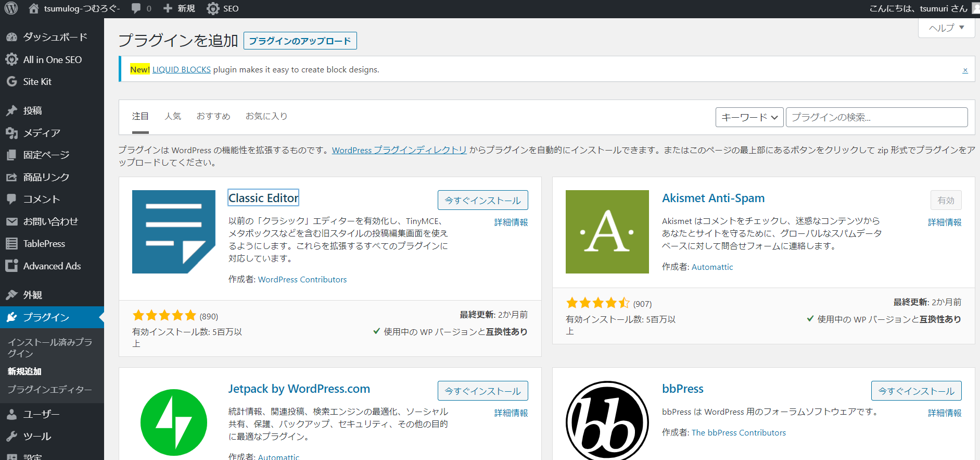Open bbPress 詳細情報 link

[945, 413]
